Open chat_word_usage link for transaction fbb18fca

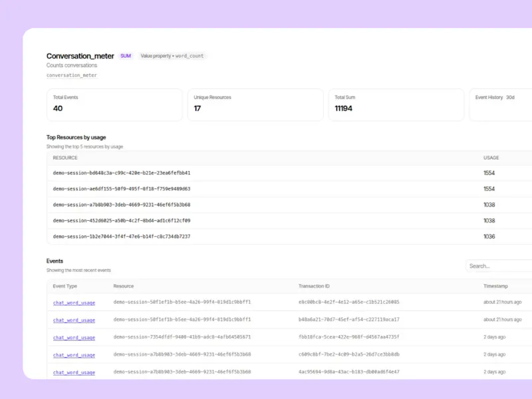pyautogui.click(x=74, y=338)
